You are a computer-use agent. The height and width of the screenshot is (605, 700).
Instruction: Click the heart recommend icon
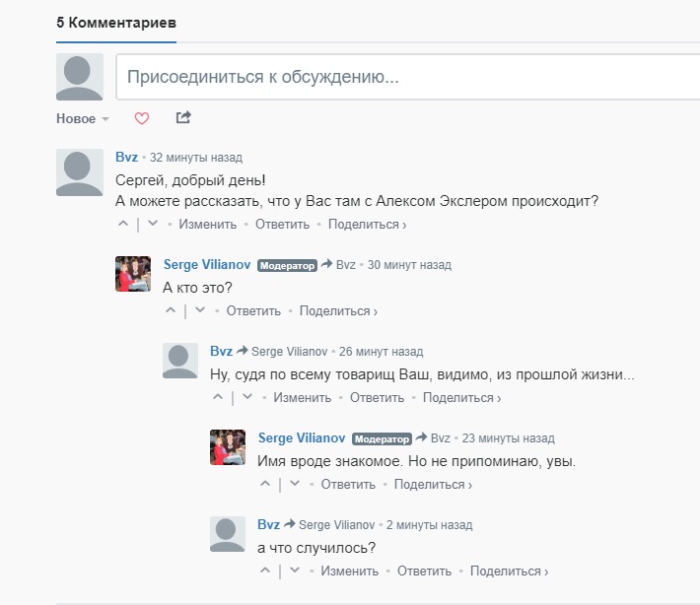point(141,118)
